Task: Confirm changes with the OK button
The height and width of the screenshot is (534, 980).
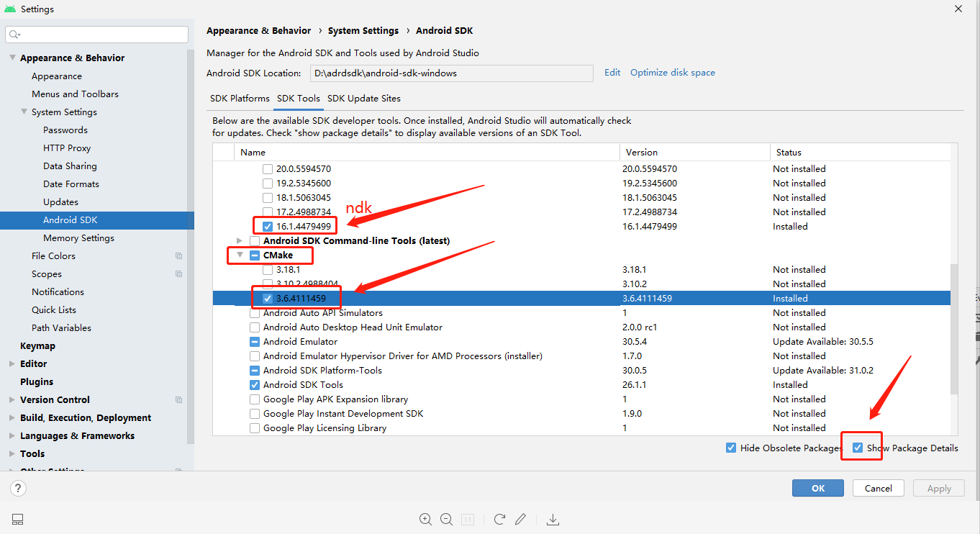Action: 818,488
